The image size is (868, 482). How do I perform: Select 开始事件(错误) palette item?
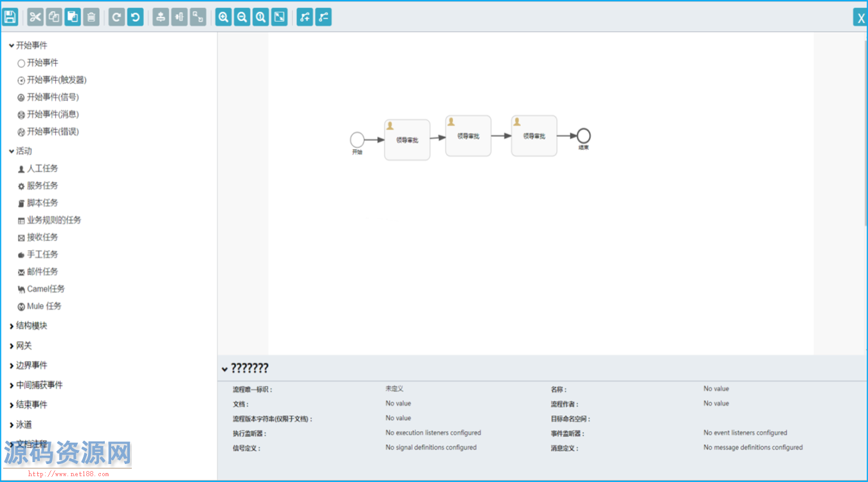48,132
